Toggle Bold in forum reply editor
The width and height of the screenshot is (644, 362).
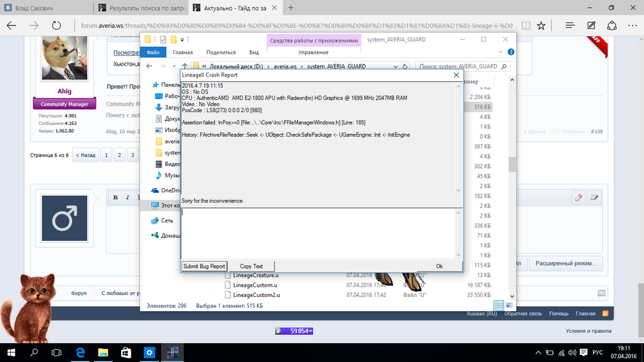116,197
